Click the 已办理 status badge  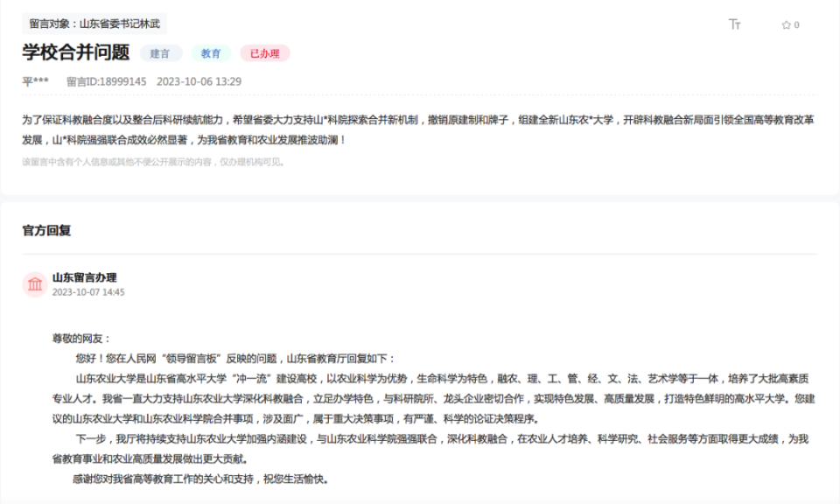pos(264,53)
